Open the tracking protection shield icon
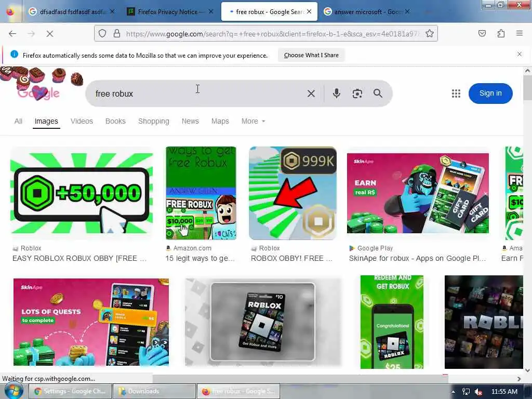The width and height of the screenshot is (532, 399). coord(102,33)
